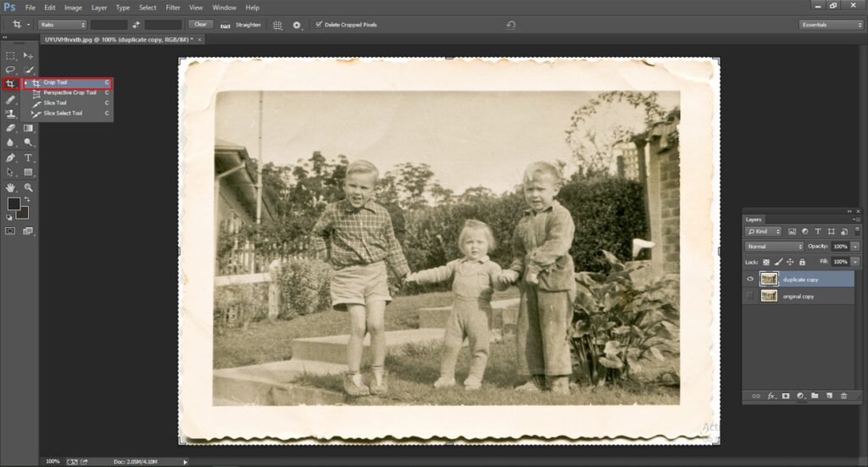Uncheck Delete Cropped Pixels
868x467 pixels.
[x=319, y=25]
